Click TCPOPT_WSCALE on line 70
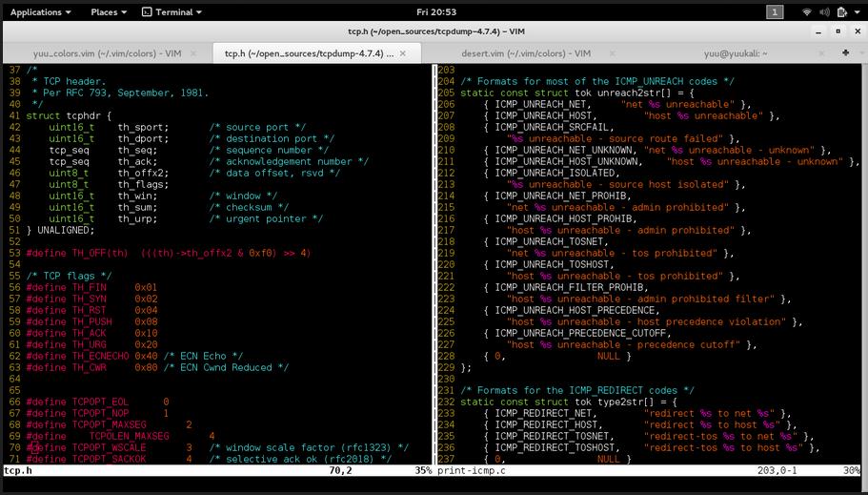This screenshot has height=495, width=868. tap(109, 448)
